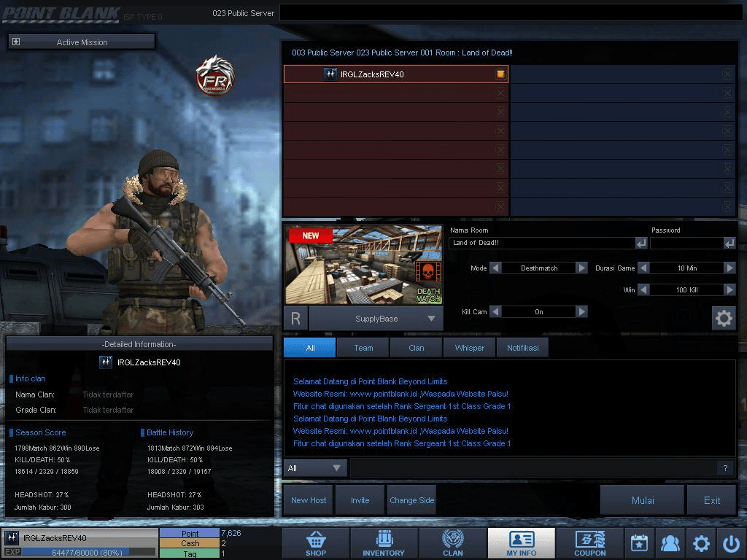Click the Nama Room input field
This screenshot has width=747, height=560.
(x=542, y=243)
